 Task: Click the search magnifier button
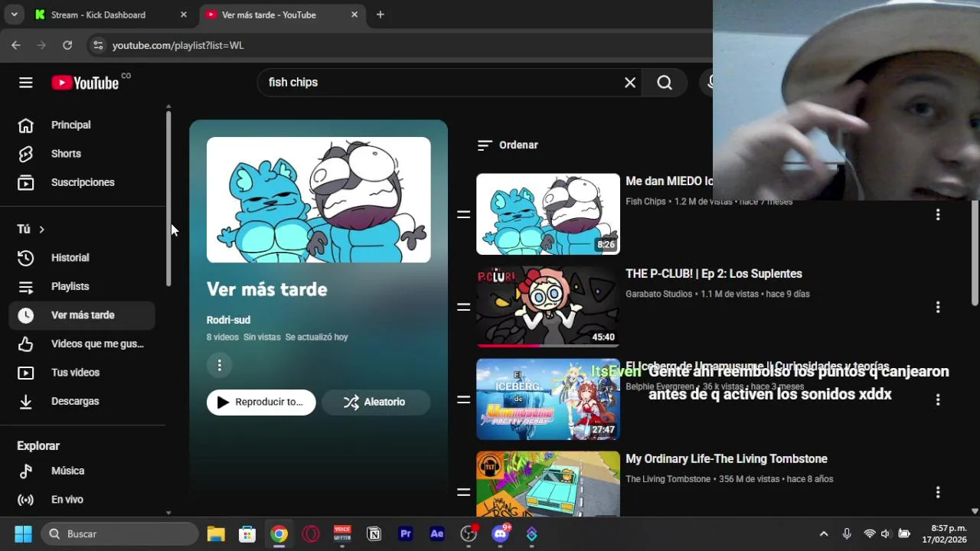point(665,83)
